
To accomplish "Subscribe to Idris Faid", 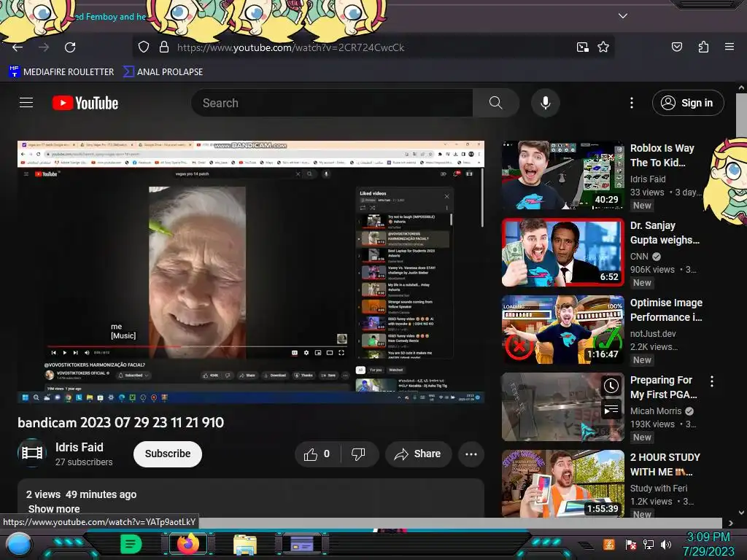I will coord(168,454).
